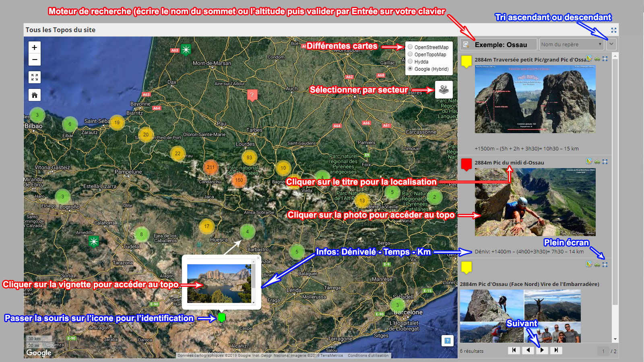Toggle fullscreen map view icon
Screen dimensions: 644x362
point(35,77)
